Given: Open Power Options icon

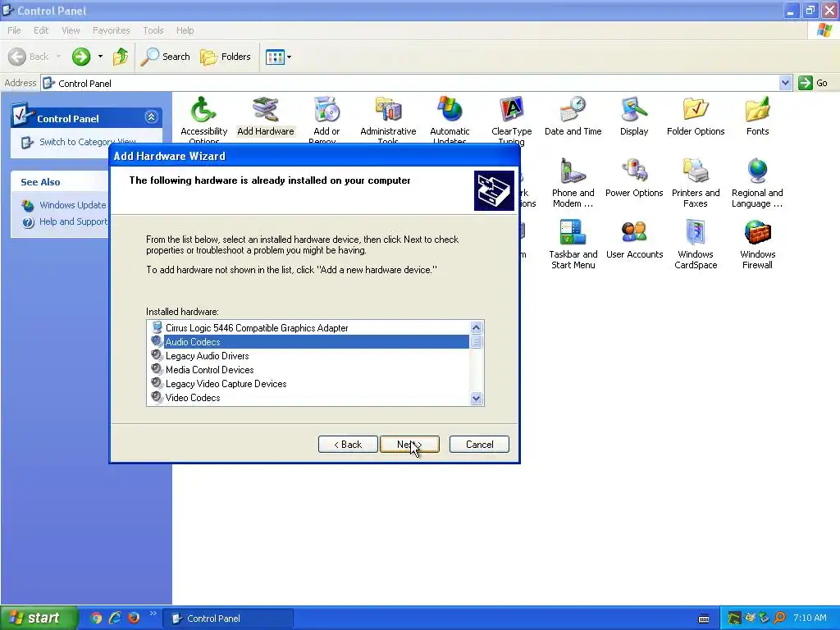Looking at the screenshot, I should [634, 178].
